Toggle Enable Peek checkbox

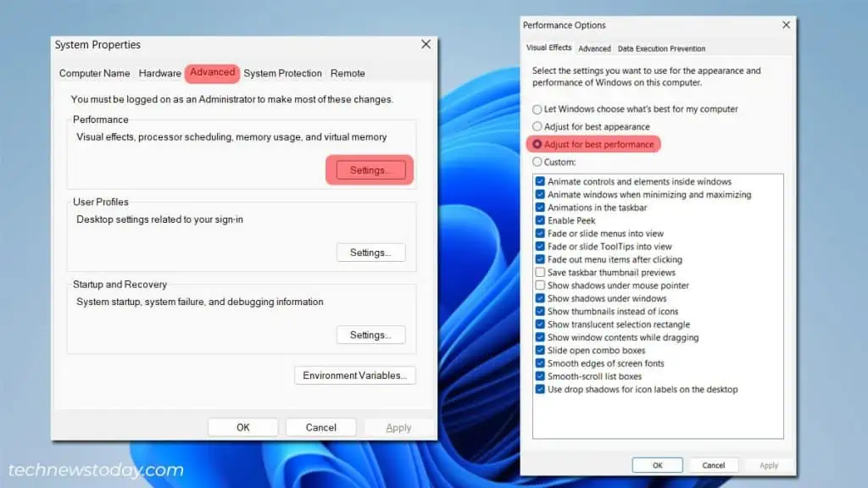point(540,220)
